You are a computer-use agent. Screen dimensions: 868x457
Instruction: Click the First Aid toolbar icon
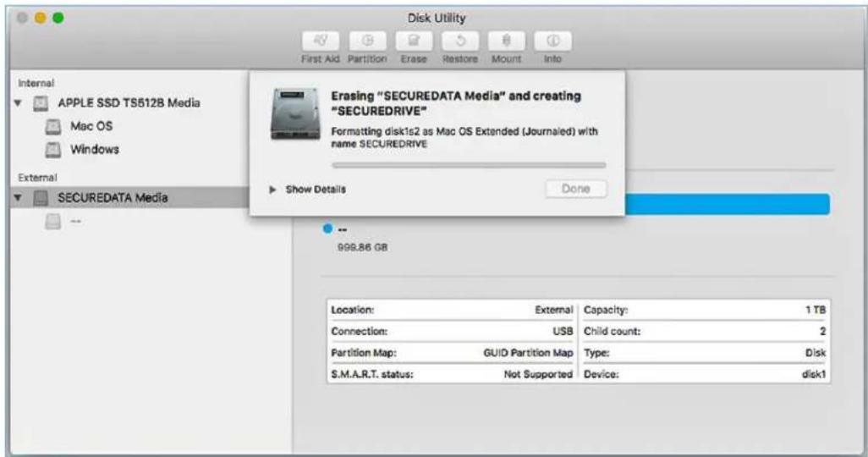tap(321, 41)
